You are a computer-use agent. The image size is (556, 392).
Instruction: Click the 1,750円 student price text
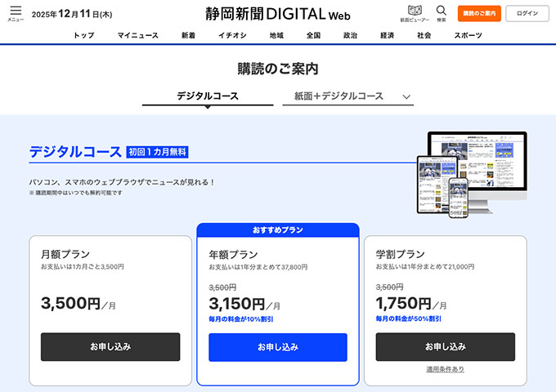point(411,304)
